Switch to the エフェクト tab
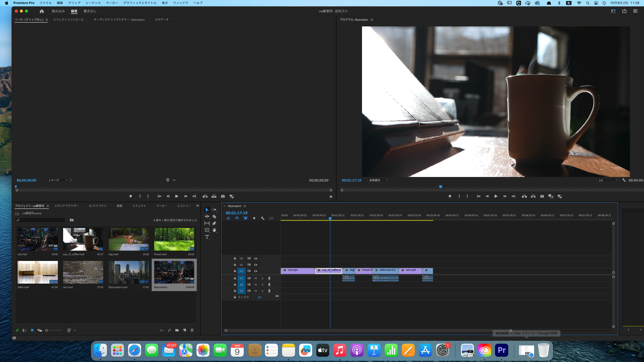Image resolution: width=644 pixels, height=362 pixels. tap(139, 206)
